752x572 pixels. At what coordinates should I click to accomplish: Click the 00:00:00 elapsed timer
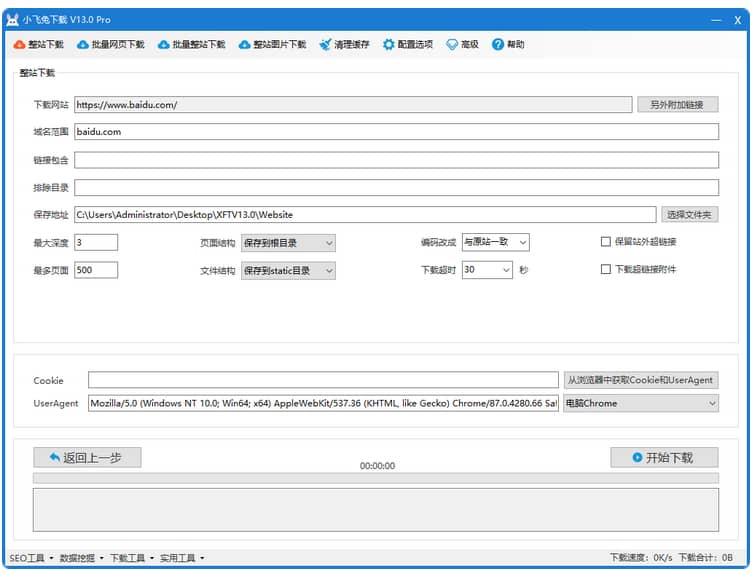click(377, 466)
